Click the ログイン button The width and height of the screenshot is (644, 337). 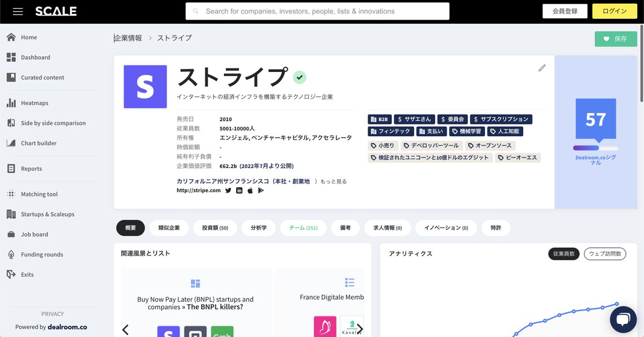[614, 11]
